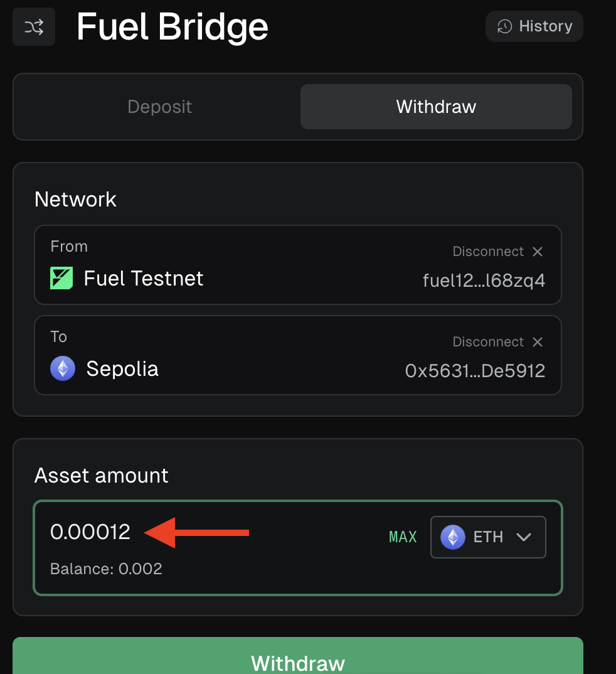Switch to the Deposit tab
This screenshot has height=674, width=616.
point(159,107)
